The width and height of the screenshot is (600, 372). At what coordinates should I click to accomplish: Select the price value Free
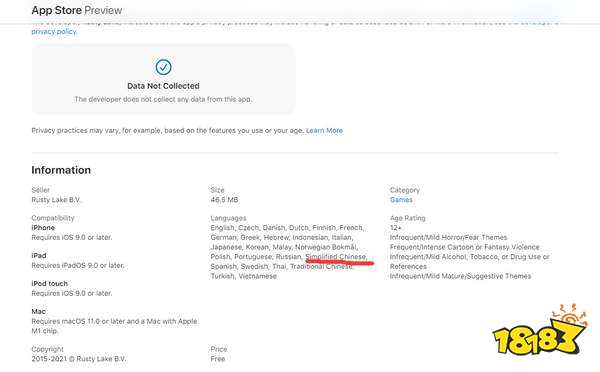[218, 359]
